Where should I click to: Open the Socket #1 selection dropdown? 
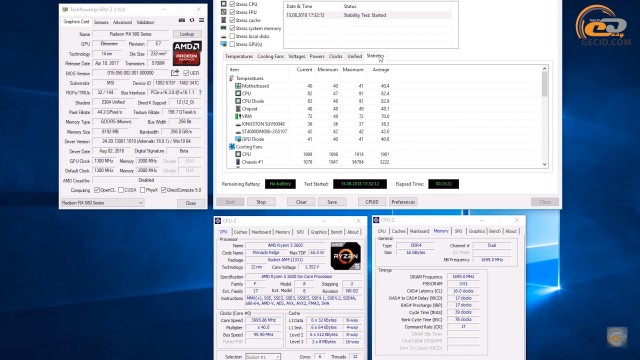(263, 357)
